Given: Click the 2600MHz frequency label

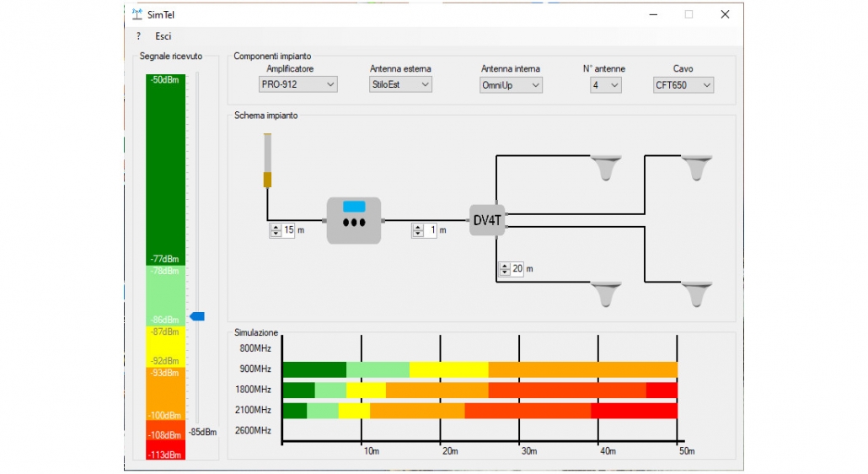Looking at the screenshot, I should [253, 430].
